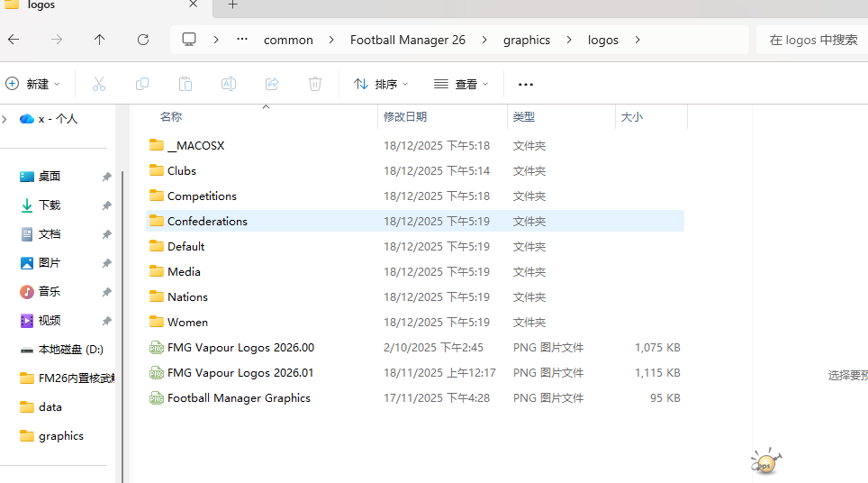Open the three-dot more options menu
868x483 pixels.
coord(526,84)
